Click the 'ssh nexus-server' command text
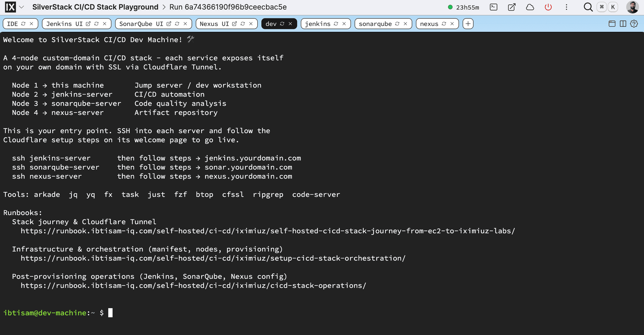This screenshot has width=644, height=335. [x=47, y=176]
